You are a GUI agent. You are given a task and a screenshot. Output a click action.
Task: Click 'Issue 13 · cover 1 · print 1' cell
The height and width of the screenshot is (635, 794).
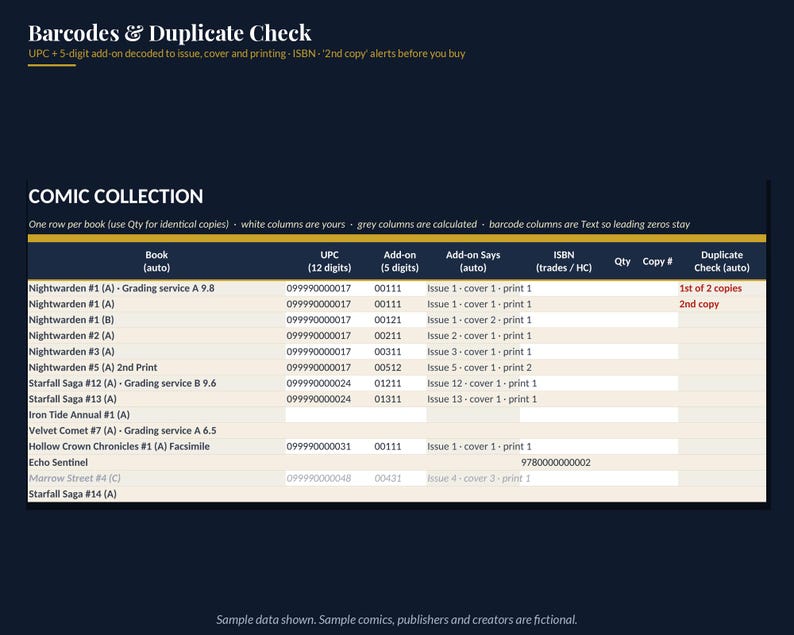coord(473,399)
